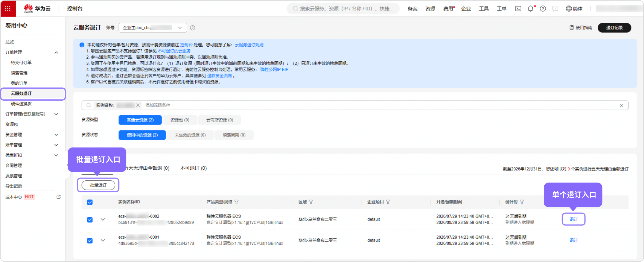Select the 使用中的资源 (2) status
The height and width of the screenshot is (262, 644).
(142, 135)
